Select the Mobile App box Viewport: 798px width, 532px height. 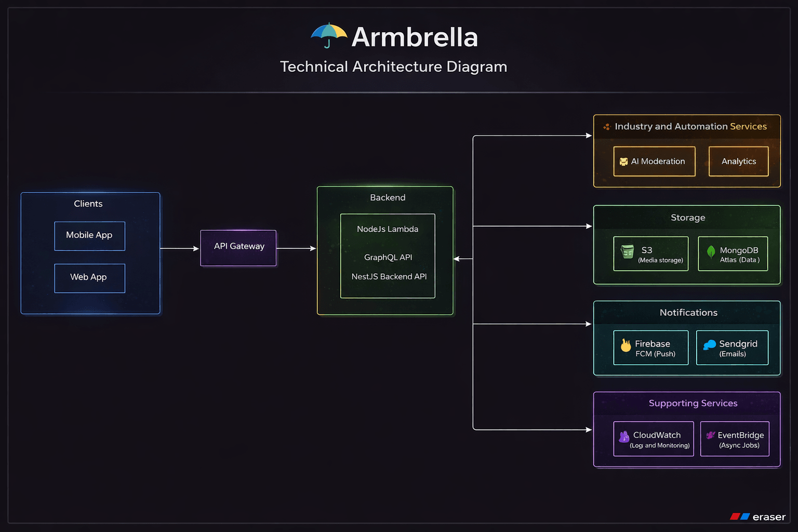89,236
